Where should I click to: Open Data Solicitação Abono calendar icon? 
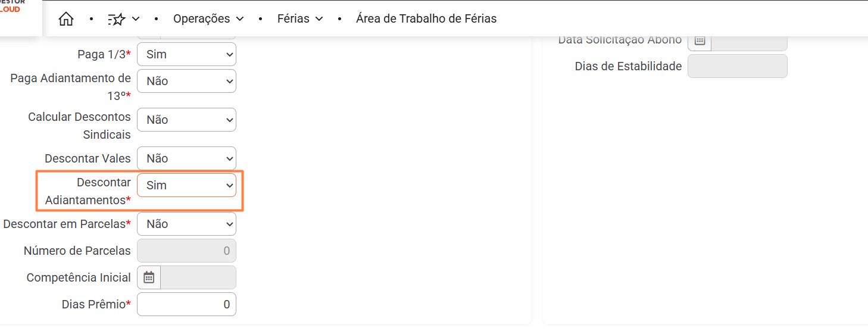[x=700, y=40]
